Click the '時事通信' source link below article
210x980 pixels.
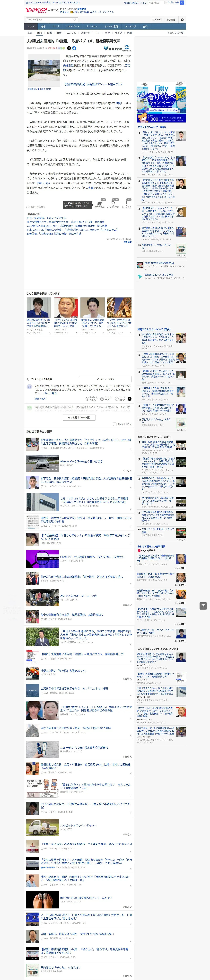click(127, 242)
